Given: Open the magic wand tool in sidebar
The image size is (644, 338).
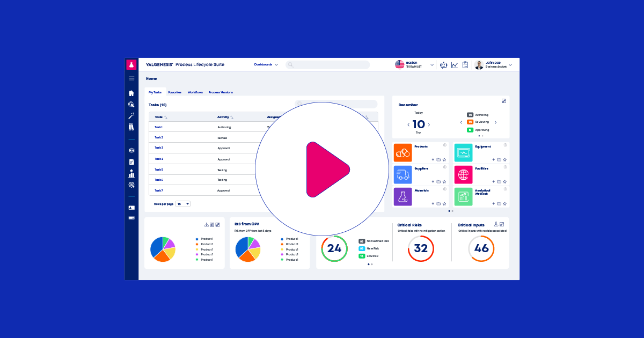Looking at the screenshot, I should point(131,116).
